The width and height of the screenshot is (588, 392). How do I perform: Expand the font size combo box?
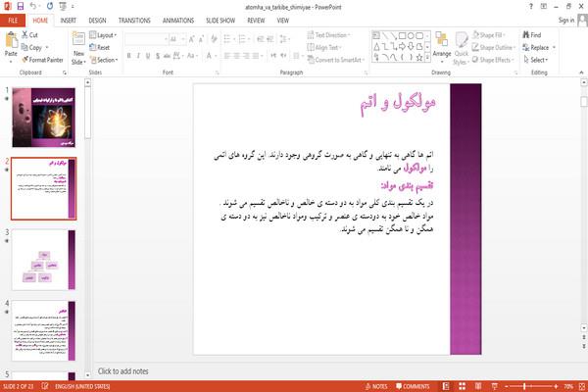click(183, 39)
